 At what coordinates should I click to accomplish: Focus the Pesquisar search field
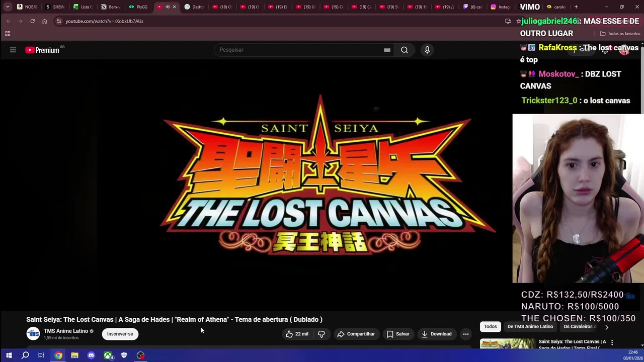[300, 50]
